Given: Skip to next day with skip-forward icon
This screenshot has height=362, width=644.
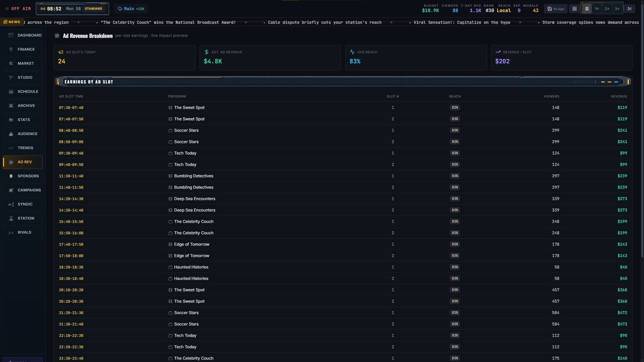Looking at the screenshot, I should pyautogui.click(x=630, y=9).
